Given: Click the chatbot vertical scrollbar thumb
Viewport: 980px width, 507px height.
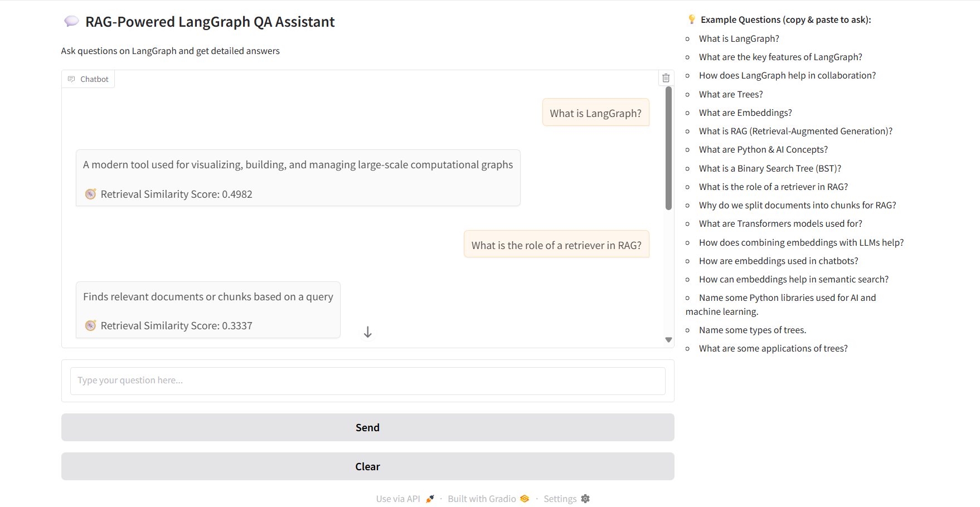Looking at the screenshot, I should pyautogui.click(x=668, y=148).
